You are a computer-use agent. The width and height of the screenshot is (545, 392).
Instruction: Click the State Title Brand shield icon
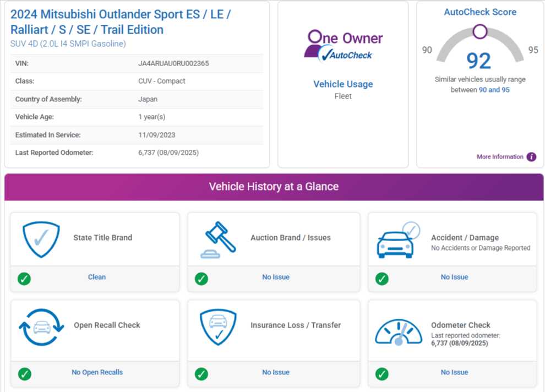41,239
